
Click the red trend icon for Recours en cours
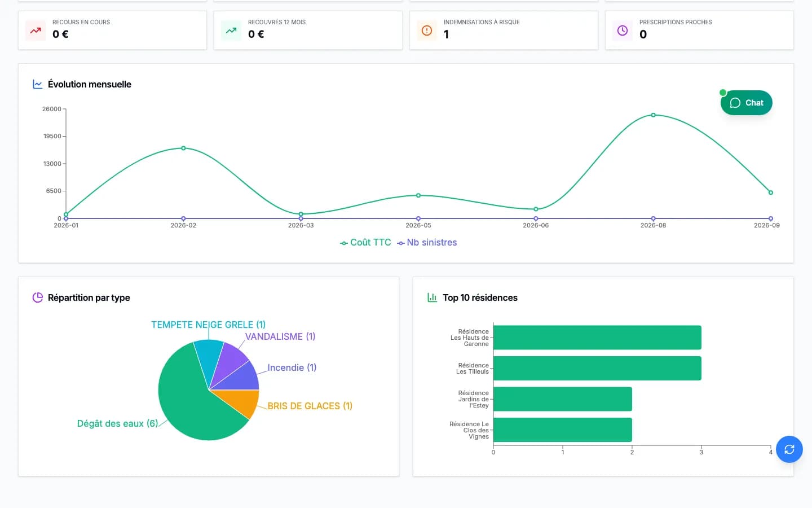pyautogui.click(x=36, y=30)
